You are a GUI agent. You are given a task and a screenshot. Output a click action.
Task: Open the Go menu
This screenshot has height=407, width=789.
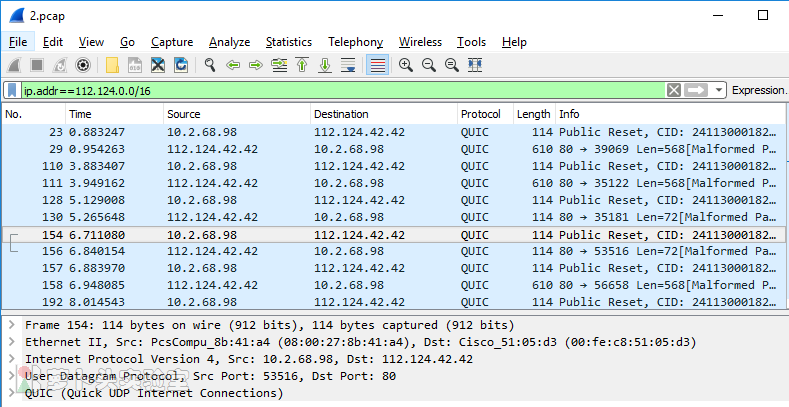(127, 42)
